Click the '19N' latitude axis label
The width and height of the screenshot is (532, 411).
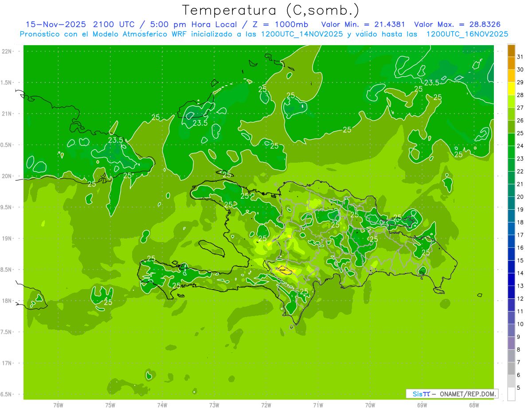pos(8,239)
